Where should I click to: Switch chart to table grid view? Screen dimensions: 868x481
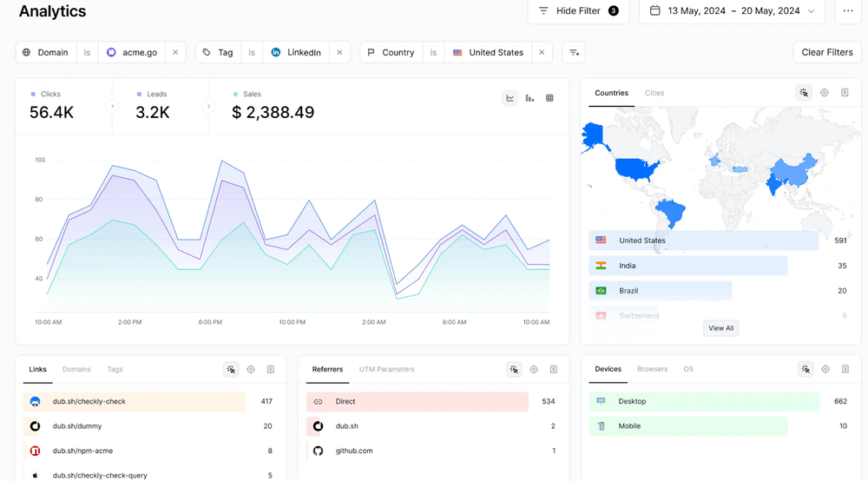coord(549,98)
